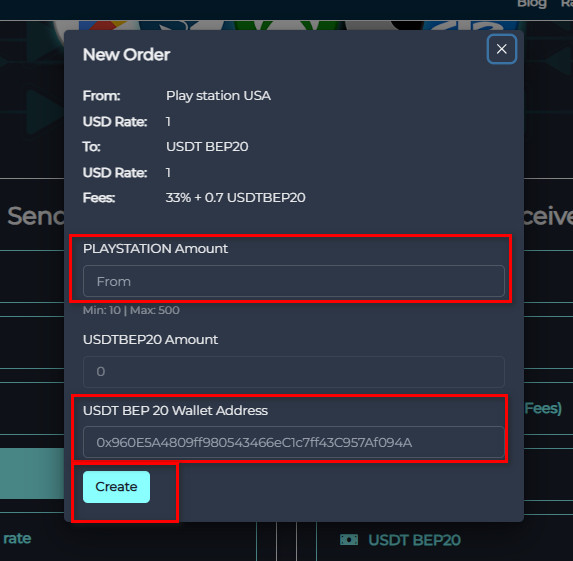Image resolution: width=573 pixels, height=561 pixels.
Task: Click the Create button
Action: coord(116,487)
